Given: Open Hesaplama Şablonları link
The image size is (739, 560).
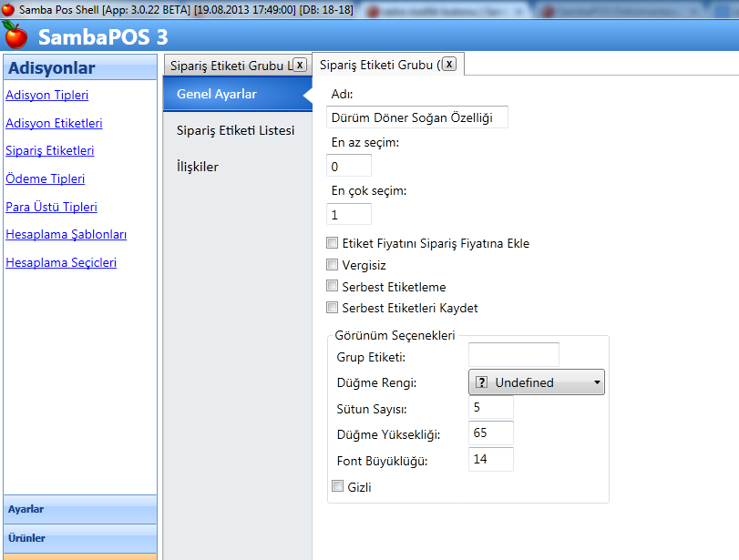Looking at the screenshot, I should [x=66, y=234].
